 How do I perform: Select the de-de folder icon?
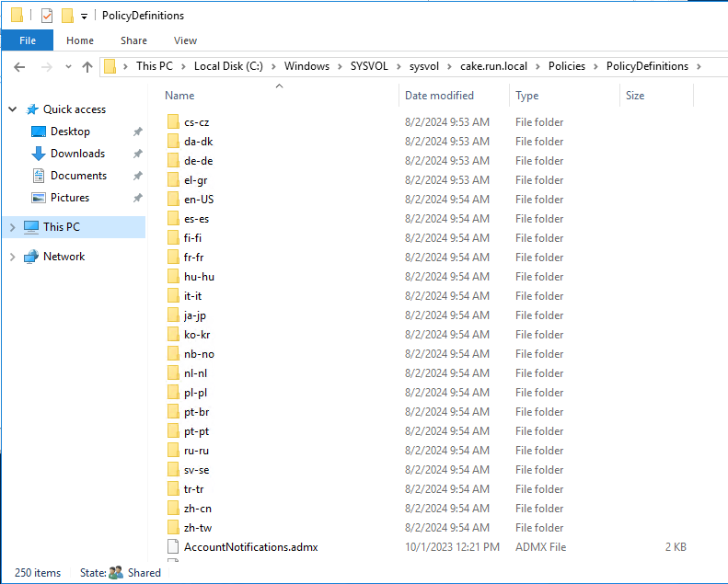[173, 161]
